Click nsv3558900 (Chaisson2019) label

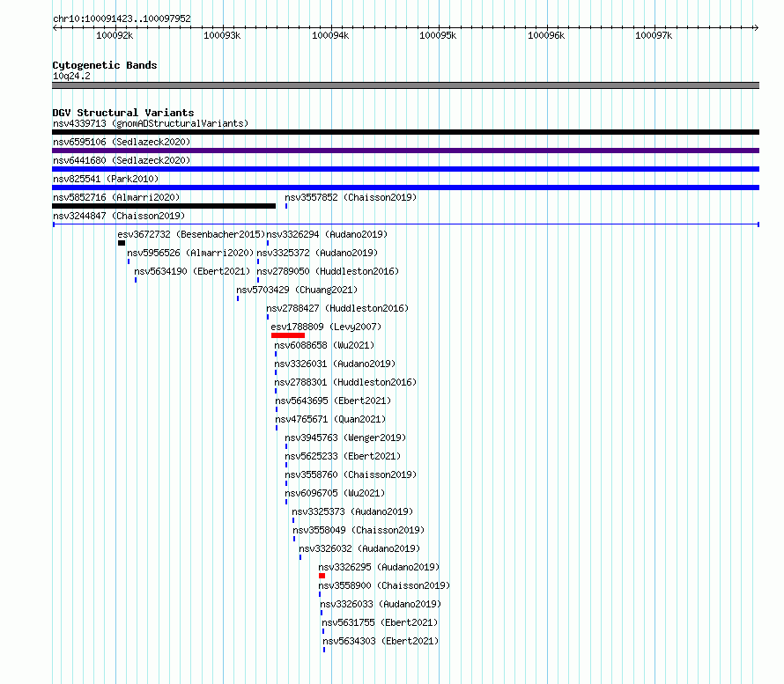pos(384,585)
